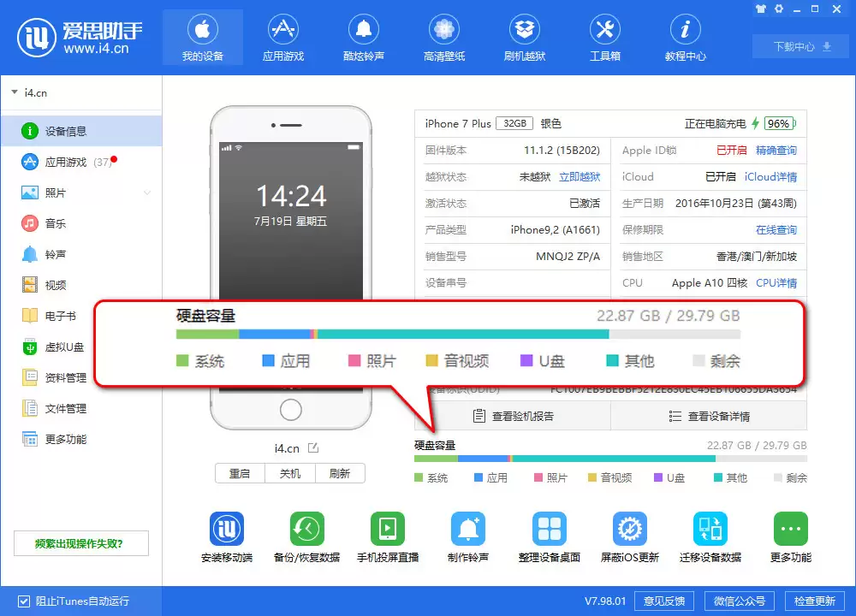Click 重启 button under the phone
The image size is (856, 616).
point(240,474)
